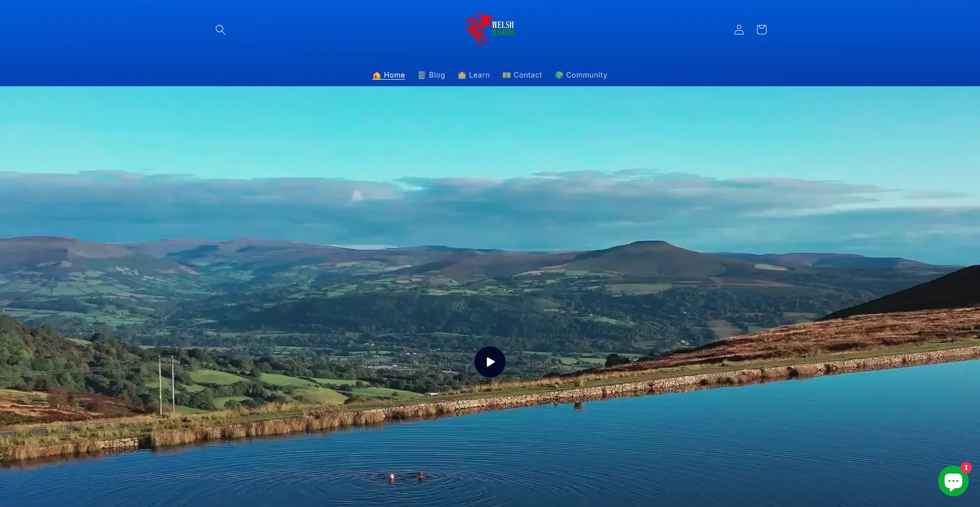Open the green chat bubble widget

[953, 480]
